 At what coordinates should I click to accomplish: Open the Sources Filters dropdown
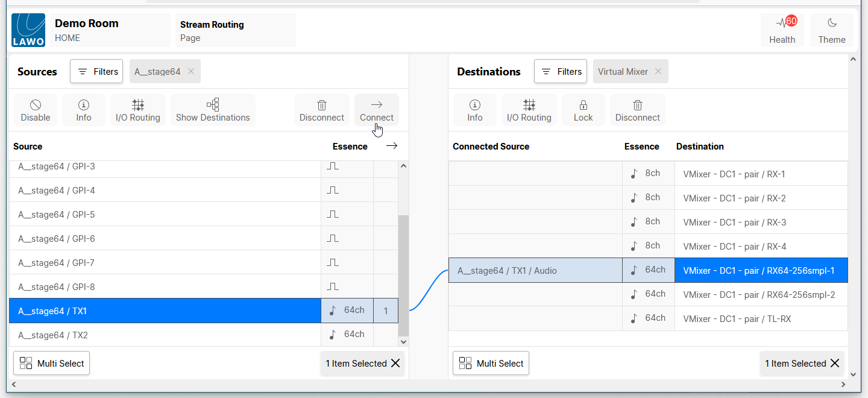(96, 72)
